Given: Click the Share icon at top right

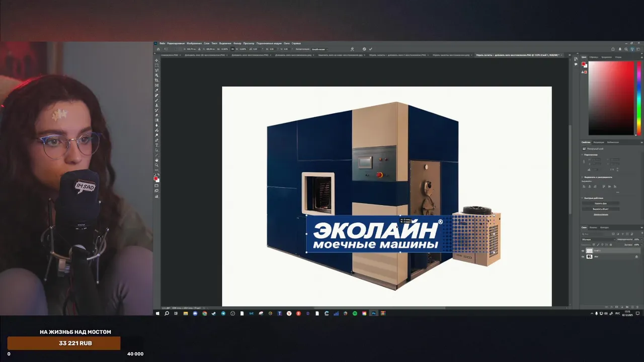Looking at the screenshot, I should [x=613, y=49].
